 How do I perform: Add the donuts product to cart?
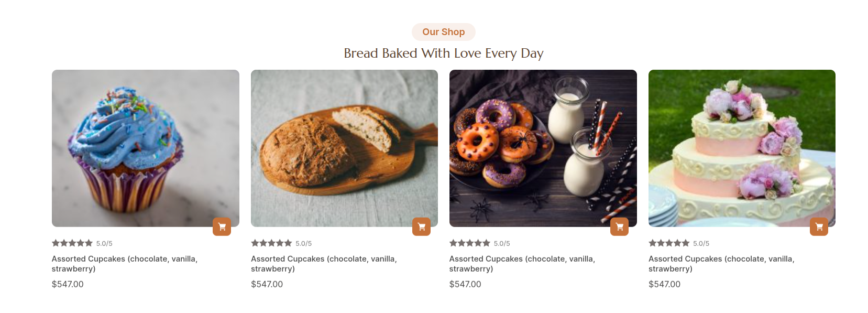click(619, 227)
